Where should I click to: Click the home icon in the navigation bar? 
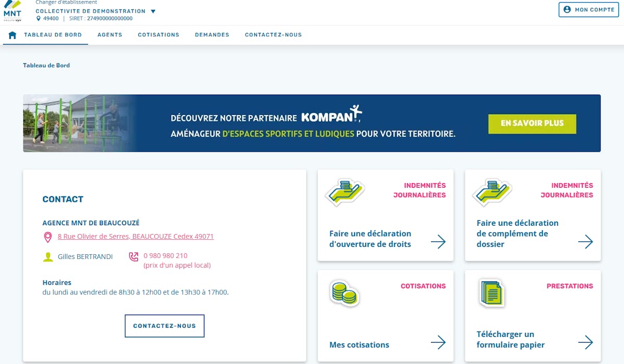12,34
